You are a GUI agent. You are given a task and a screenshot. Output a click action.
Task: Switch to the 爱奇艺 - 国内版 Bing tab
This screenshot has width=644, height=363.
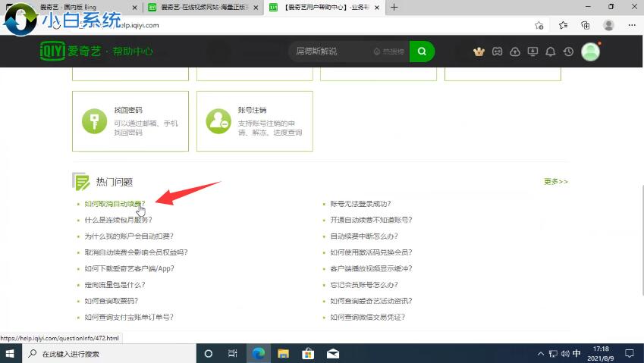click(72, 7)
